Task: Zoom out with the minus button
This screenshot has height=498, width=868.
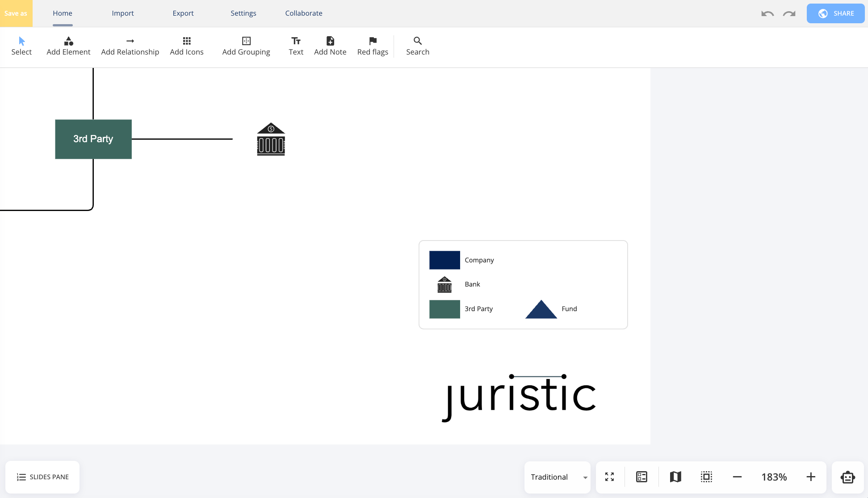Action: pos(737,477)
